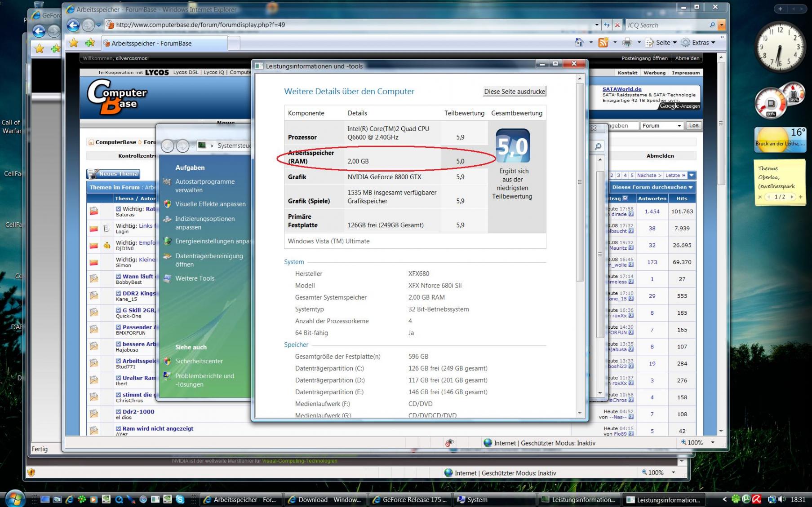The height and width of the screenshot is (507, 812).
Task: Open the address bar history dropdown arrow
Action: [x=597, y=25]
